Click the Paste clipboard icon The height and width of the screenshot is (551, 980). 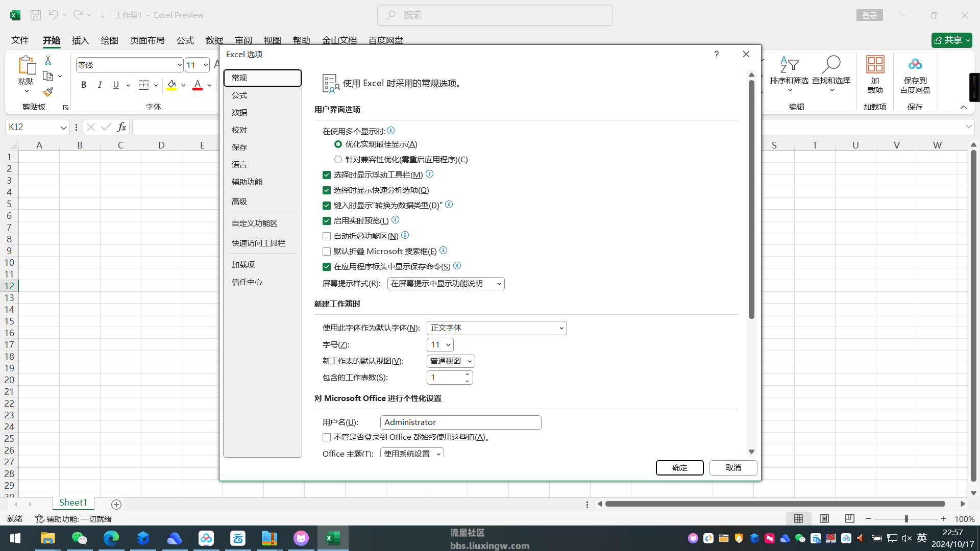click(x=27, y=65)
